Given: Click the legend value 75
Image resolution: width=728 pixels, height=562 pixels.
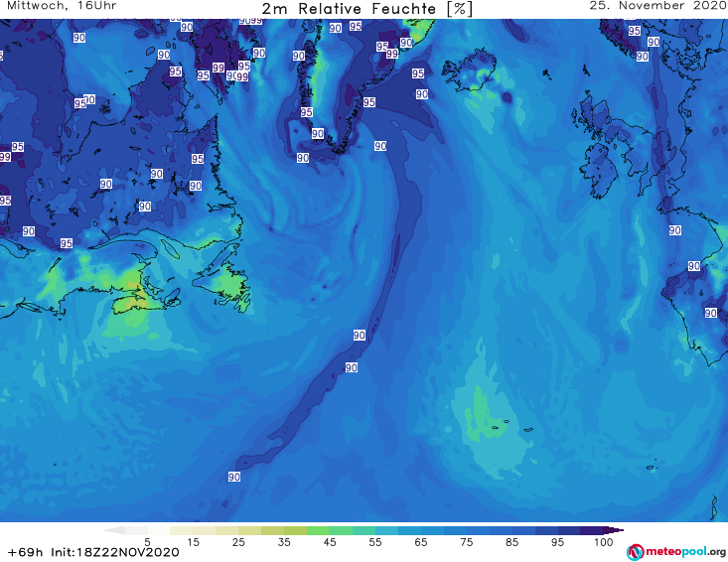Looking at the screenshot, I should click(x=467, y=542).
